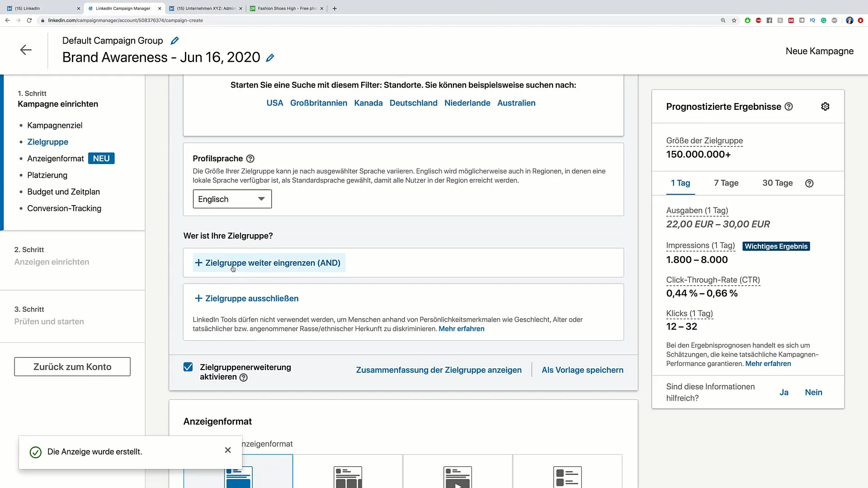Click browser forward navigation arrow

pyautogui.click(x=18, y=20)
